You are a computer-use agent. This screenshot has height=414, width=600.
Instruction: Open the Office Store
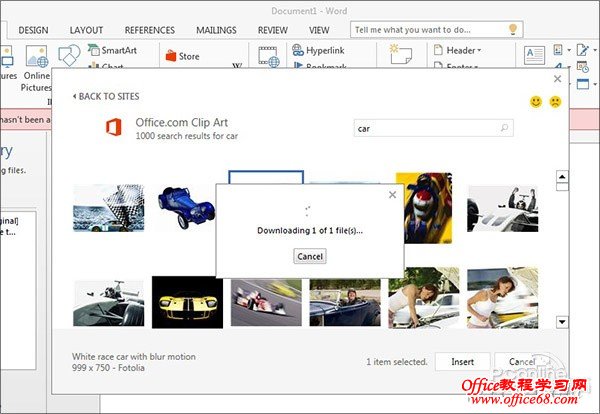click(183, 56)
